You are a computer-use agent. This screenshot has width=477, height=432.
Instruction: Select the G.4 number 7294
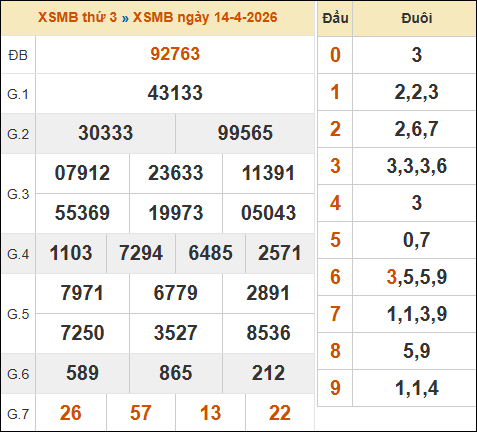[141, 253]
